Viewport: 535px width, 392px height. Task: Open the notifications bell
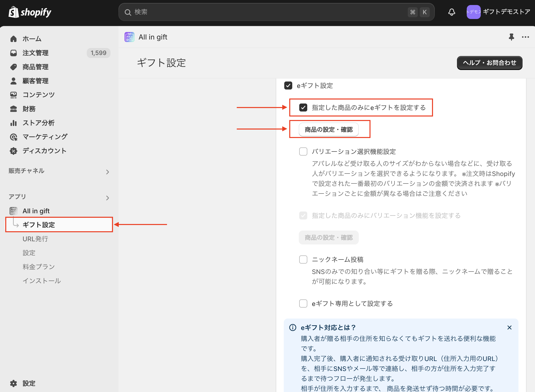[451, 12]
